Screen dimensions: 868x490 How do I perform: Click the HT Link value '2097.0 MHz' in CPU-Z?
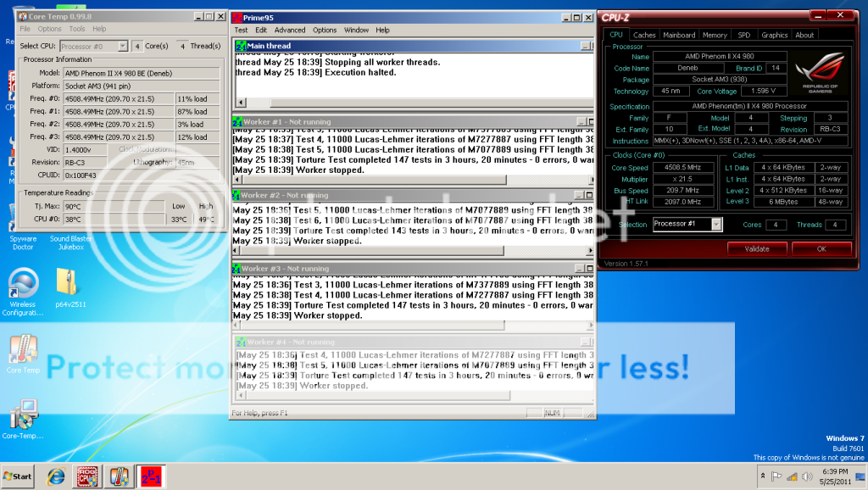point(683,202)
